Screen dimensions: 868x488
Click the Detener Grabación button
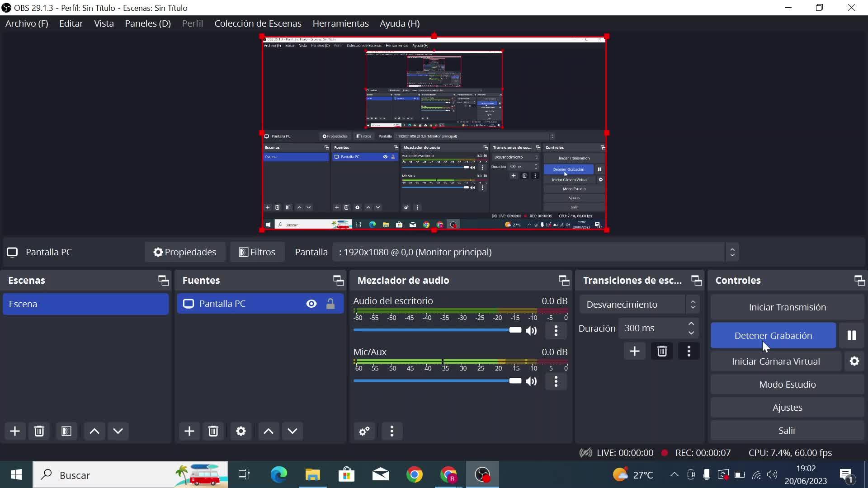[773, 335]
